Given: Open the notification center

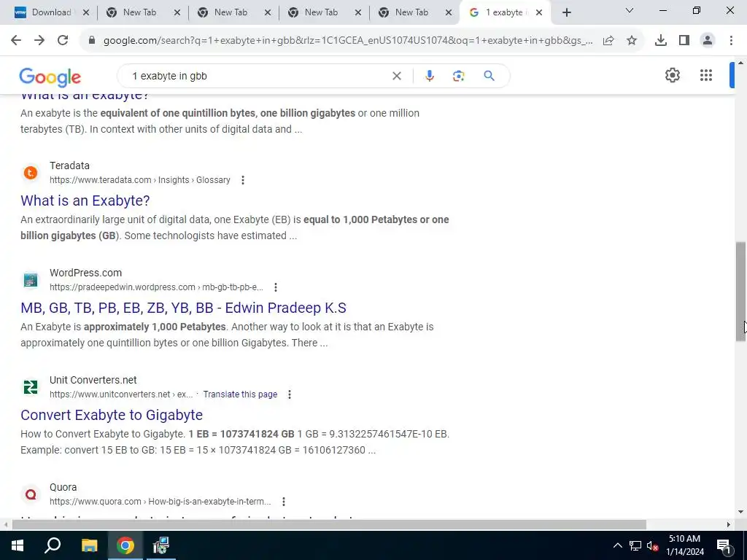Looking at the screenshot, I should click(724, 545).
